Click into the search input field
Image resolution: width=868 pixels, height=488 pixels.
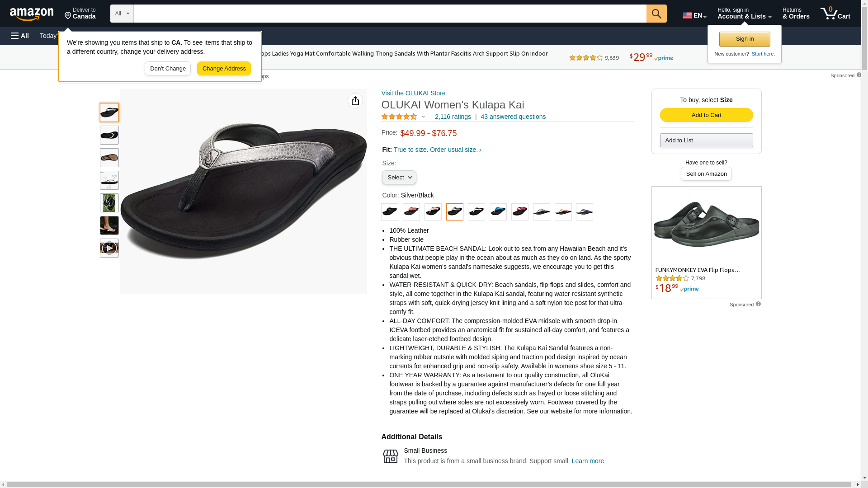click(x=390, y=14)
